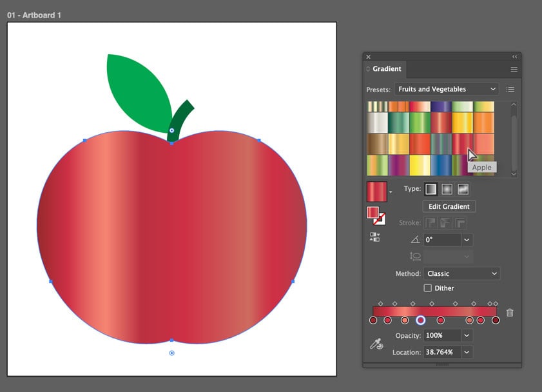Select the rightmost dark red gradient stop
The image size is (542, 392).
[x=496, y=320]
